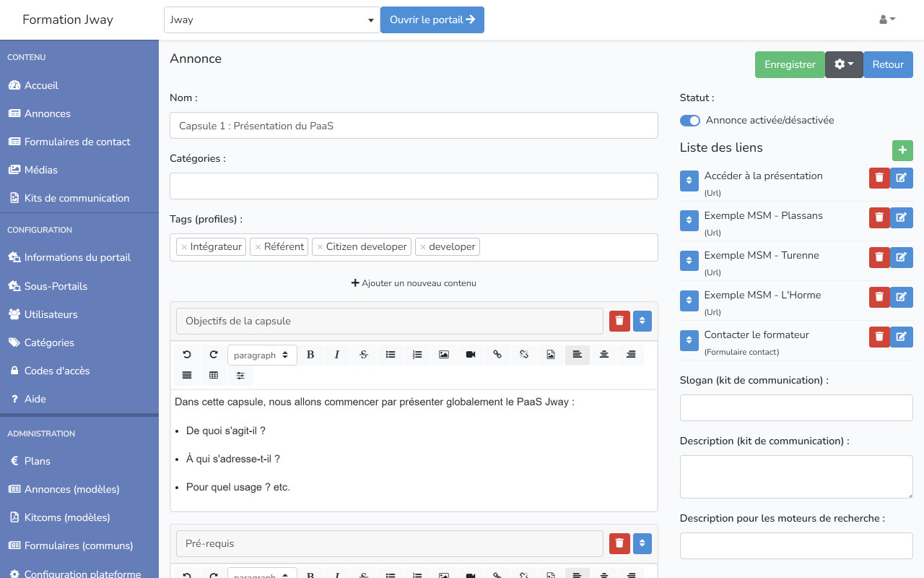This screenshot has width=924, height=578.
Task: Remove the 'Intégrateur' tag
Action: pyautogui.click(x=186, y=246)
